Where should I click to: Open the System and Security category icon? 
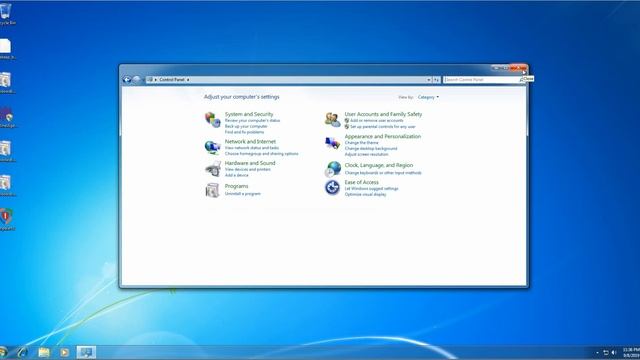(x=212, y=120)
